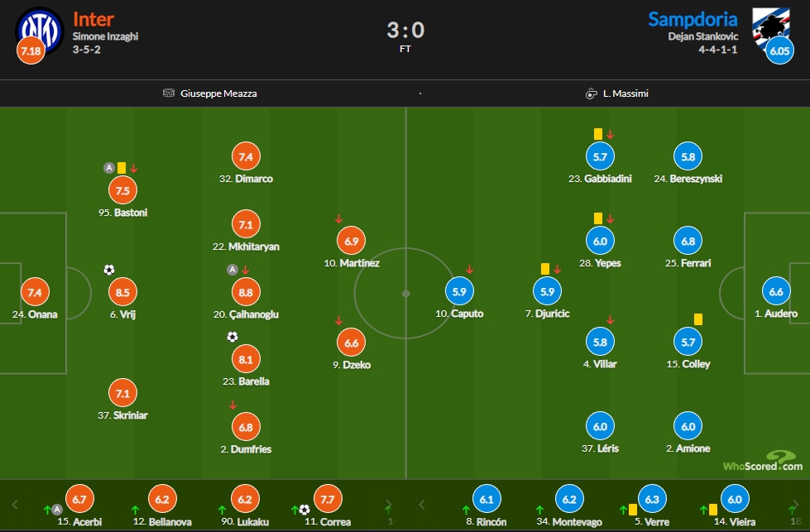Show previous Inter substitutes with left chevron
The image size is (810, 532).
pyautogui.click(x=15, y=505)
